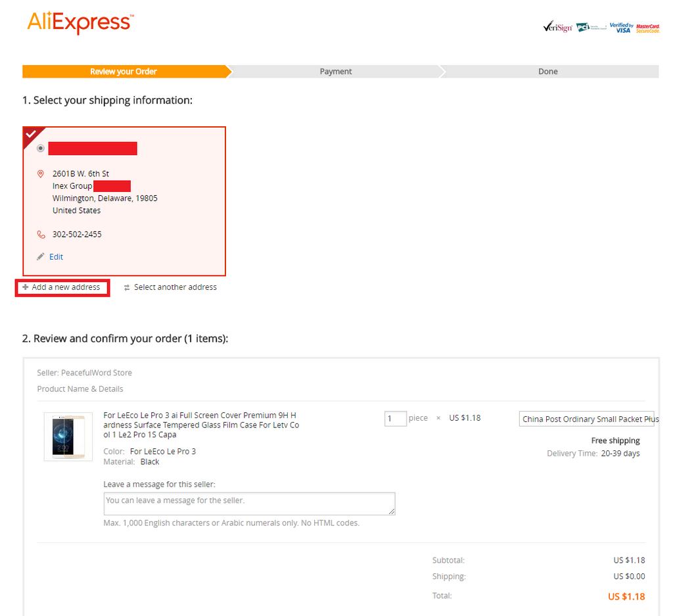Open the Review your Order step tab
The image size is (673, 616).
[x=124, y=72]
